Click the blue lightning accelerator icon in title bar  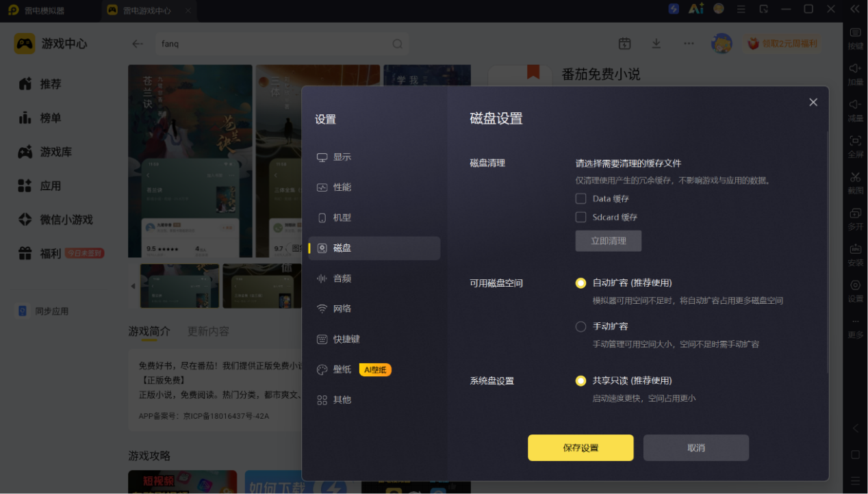coord(674,9)
